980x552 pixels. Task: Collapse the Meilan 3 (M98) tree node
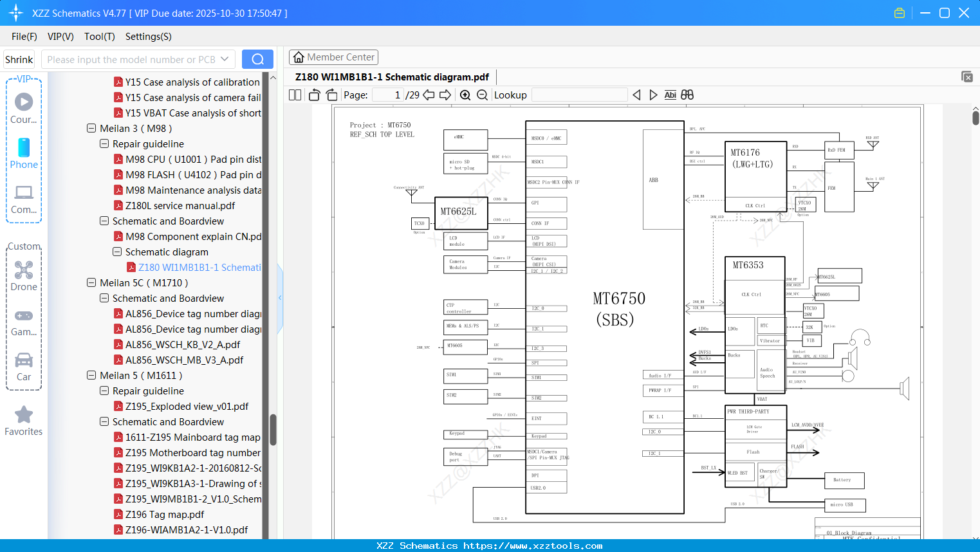click(91, 128)
